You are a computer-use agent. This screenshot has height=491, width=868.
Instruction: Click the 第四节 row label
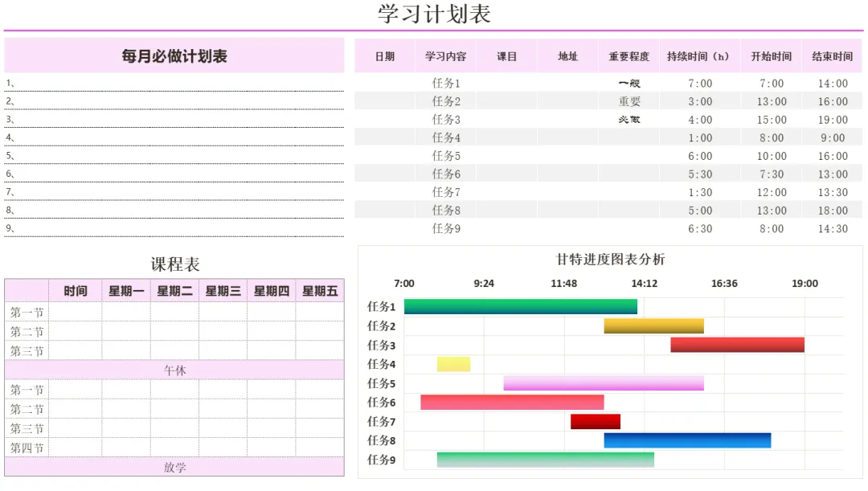pos(27,448)
